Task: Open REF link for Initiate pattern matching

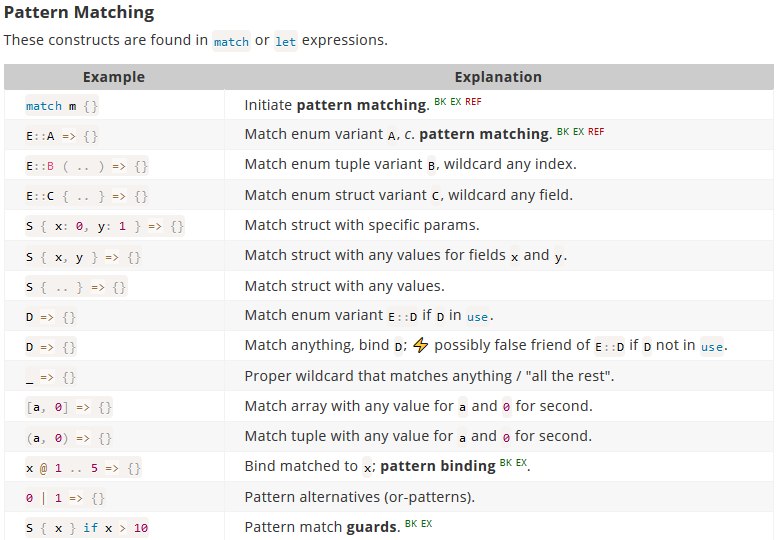Action: pyautogui.click(x=473, y=101)
